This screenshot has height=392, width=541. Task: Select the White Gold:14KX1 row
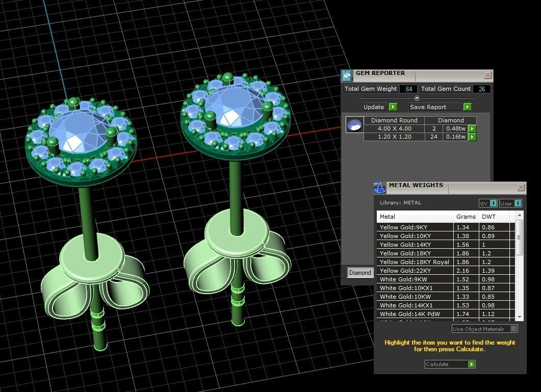click(x=446, y=305)
